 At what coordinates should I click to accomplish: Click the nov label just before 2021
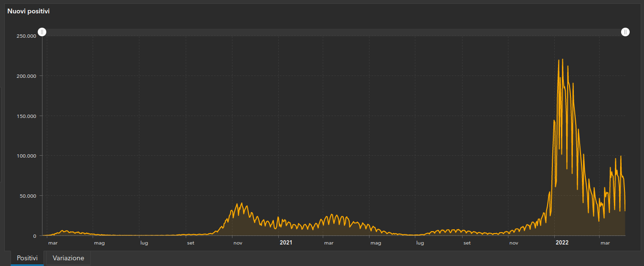tap(238, 243)
